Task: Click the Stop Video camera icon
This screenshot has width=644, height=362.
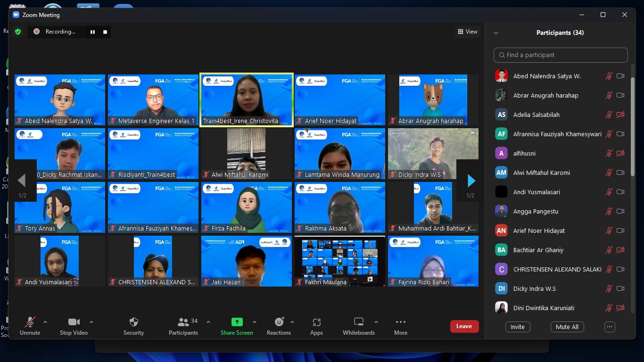Action: (x=73, y=321)
